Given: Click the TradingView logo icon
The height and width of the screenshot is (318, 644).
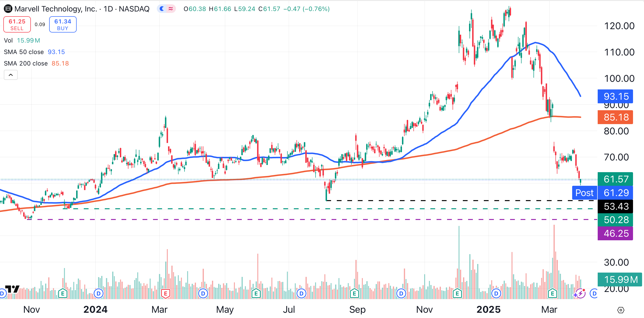Looking at the screenshot, I should 12,289.
